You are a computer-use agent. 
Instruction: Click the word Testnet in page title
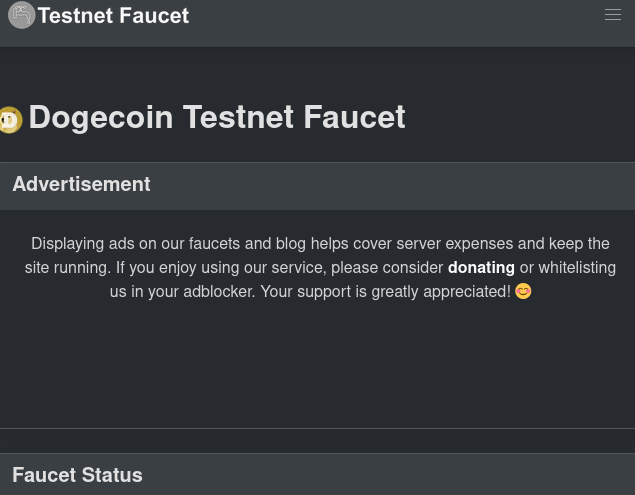point(238,117)
